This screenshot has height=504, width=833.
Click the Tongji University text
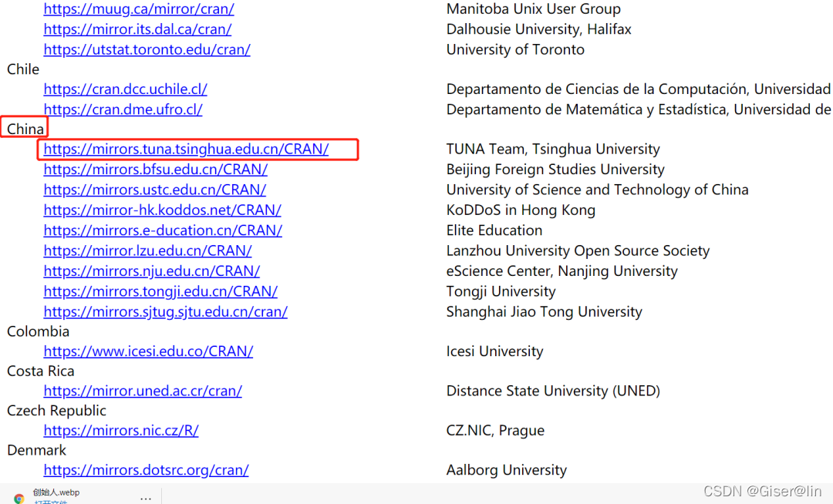[501, 291]
